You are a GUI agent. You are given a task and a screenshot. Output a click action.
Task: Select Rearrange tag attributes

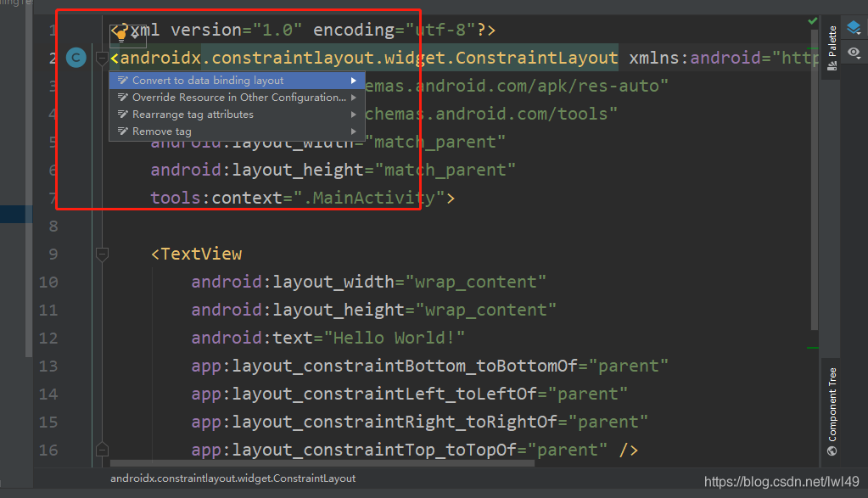point(237,115)
